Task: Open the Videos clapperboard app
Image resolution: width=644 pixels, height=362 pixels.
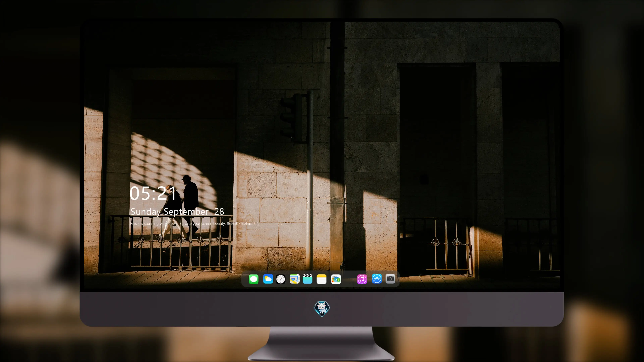Action: click(x=308, y=279)
